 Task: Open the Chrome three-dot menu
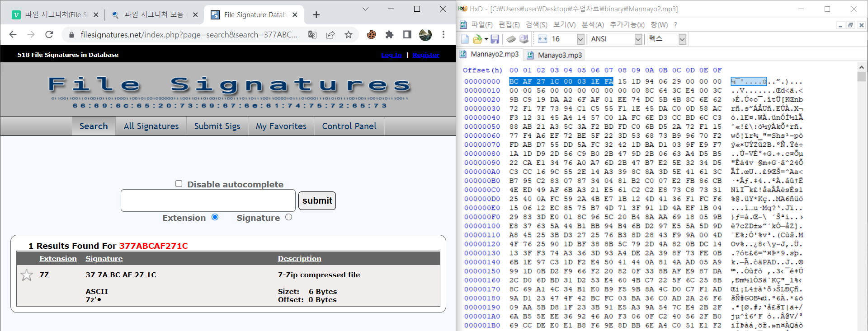pyautogui.click(x=443, y=35)
